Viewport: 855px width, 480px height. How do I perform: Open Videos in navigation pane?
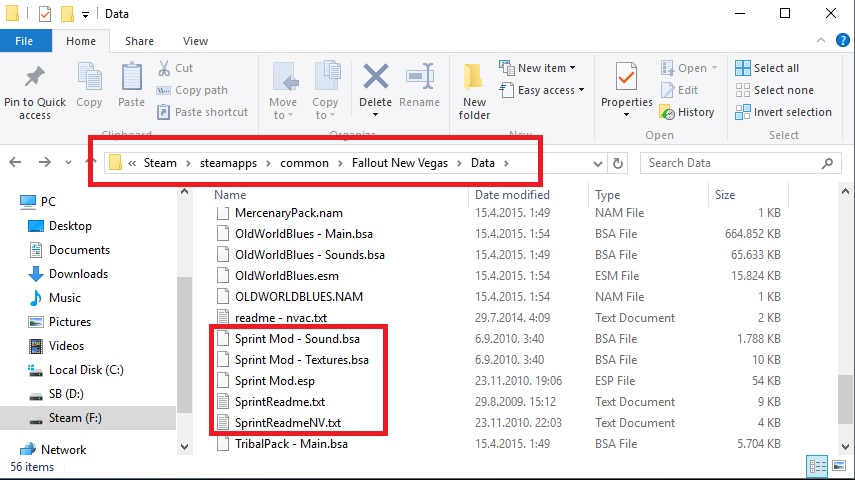56,346
